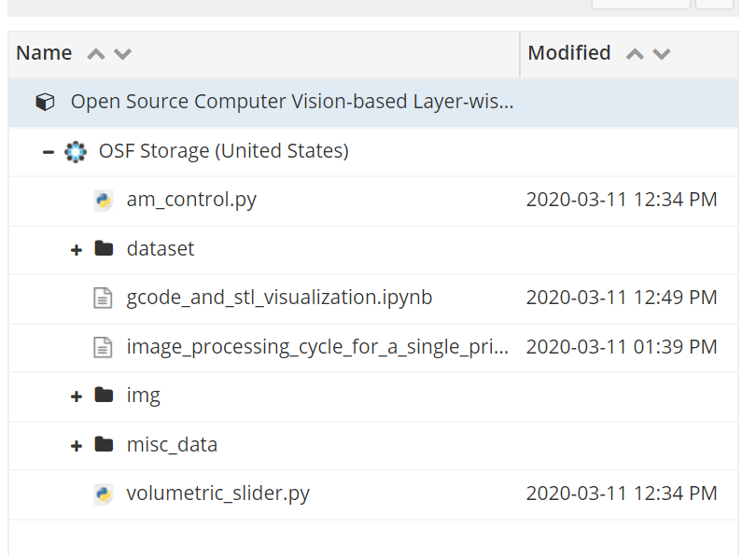The width and height of the screenshot is (756, 556).
Task: Collapse the OSF Storage tree with minus sign
Action: 49,152
